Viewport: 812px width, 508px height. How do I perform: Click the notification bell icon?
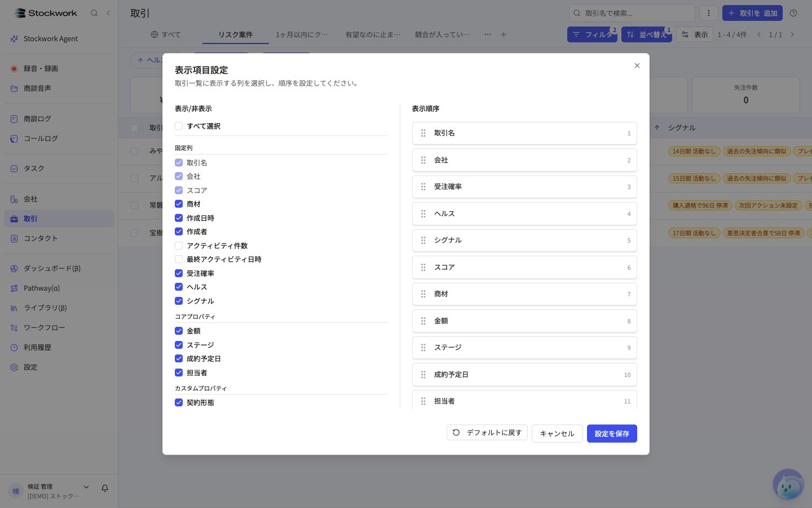pos(105,488)
